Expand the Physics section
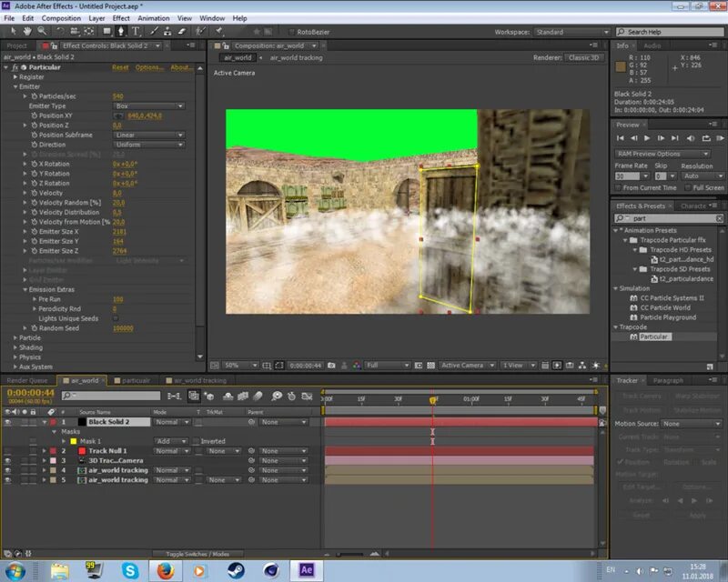Viewport: 728px width, 582px height. (x=15, y=356)
